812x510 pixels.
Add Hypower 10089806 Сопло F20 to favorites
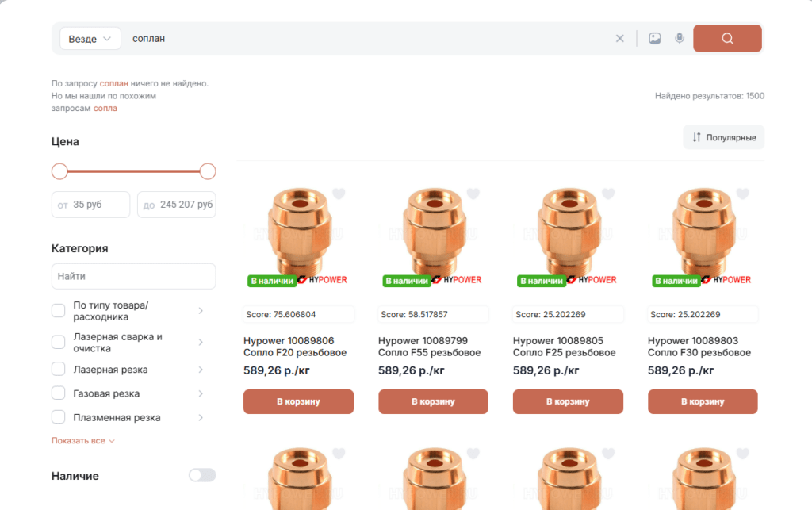(x=339, y=194)
